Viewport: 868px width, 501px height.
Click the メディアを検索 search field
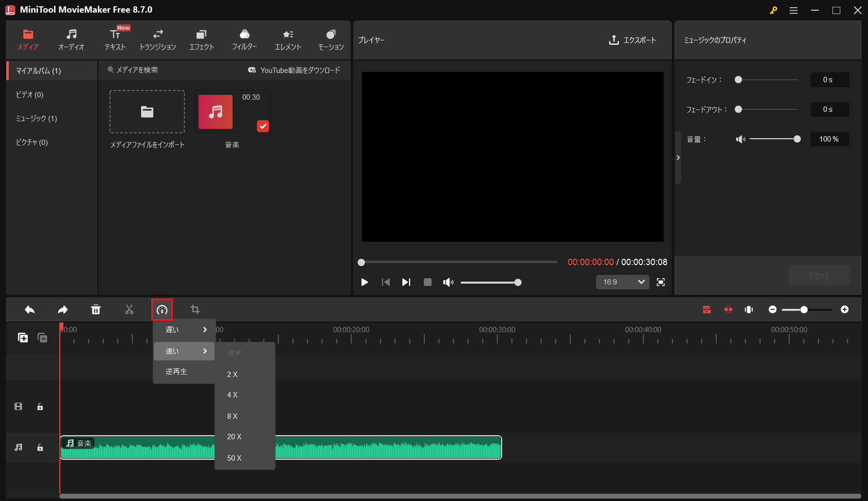click(137, 70)
